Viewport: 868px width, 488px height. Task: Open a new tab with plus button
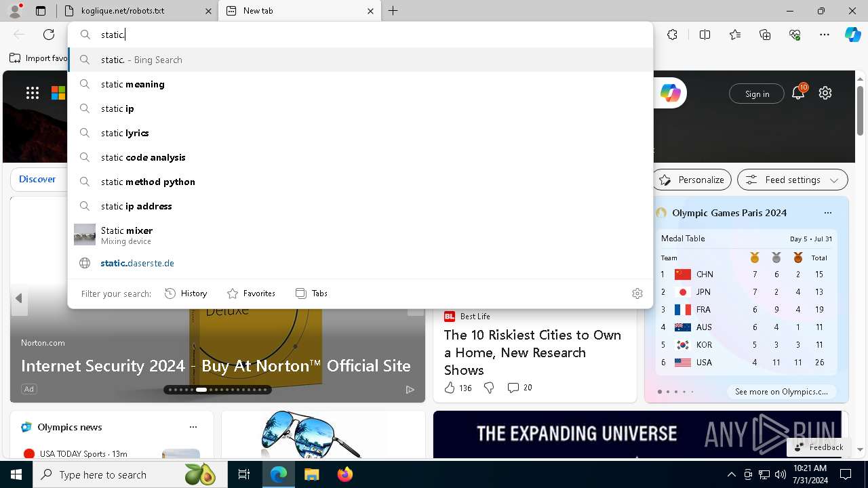click(x=393, y=11)
